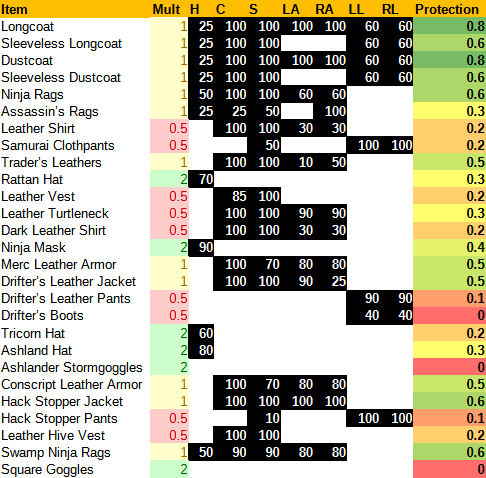Select Trader's Leathers LA value 10
The width and height of the screenshot is (486, 478).
(297, 162)
